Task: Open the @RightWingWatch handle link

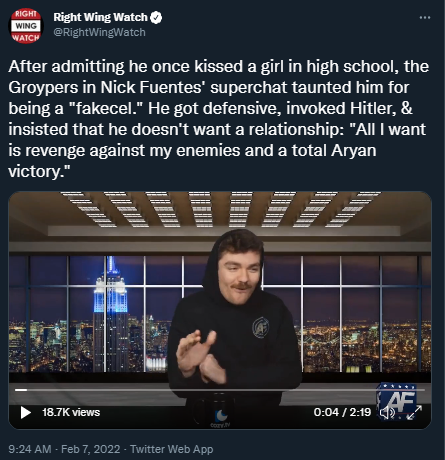Action: point(99,32)
